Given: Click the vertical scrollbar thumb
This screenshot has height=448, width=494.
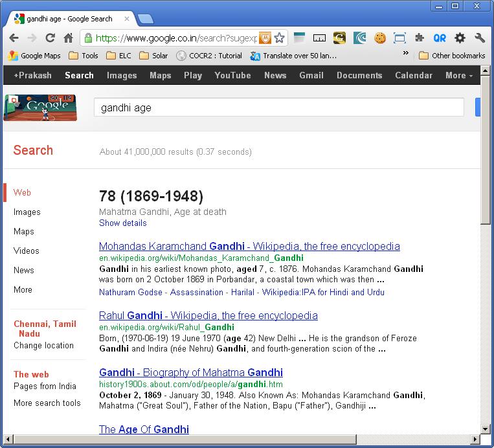Looking at the screenshot, I should tap(485, 150).
